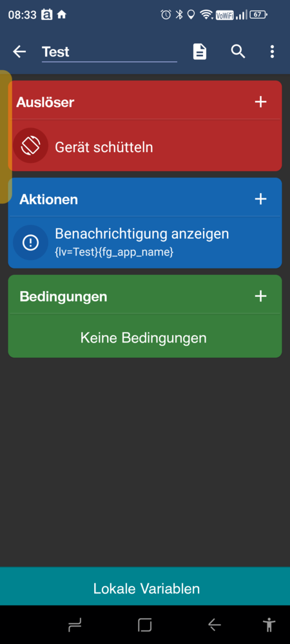This screenshot has height=644, width=290.
Task: Tap the Android recent apps navigation button
Action: pyautogui.click(x=75, y=625)
